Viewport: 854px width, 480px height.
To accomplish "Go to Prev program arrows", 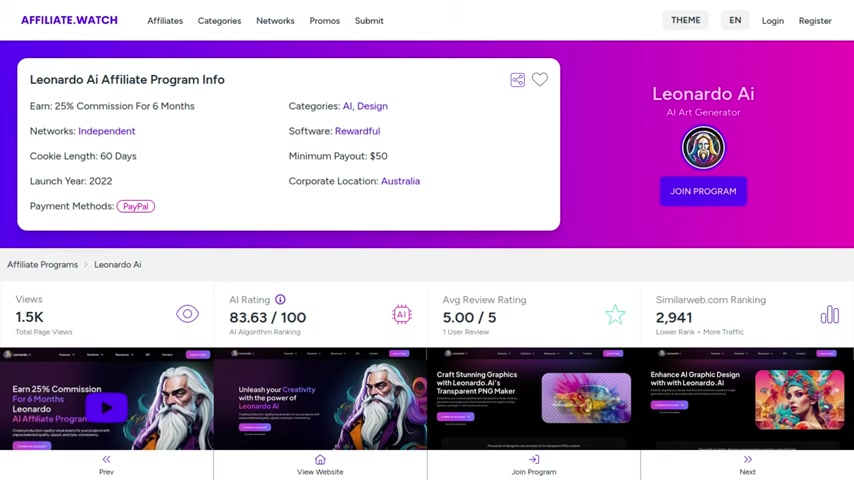I will click(106, 459).
